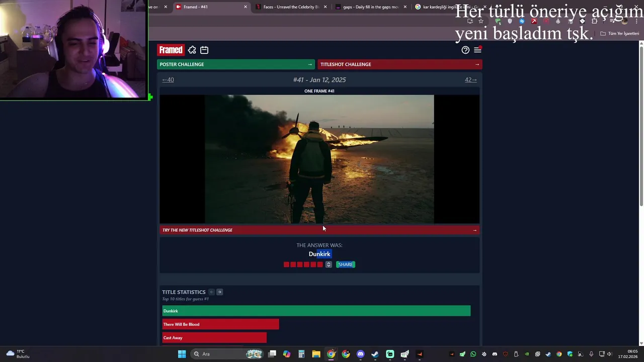Open clock showing 06:05 17.02.2026
The width and height of the screenshot is (644, 362).
pyautogui.click(x=628, y=354)
